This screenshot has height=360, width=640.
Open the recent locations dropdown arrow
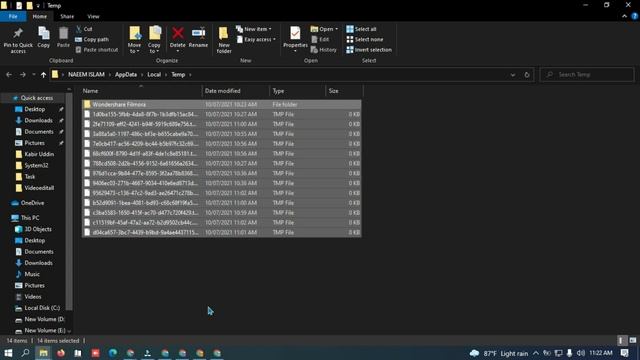33,75
